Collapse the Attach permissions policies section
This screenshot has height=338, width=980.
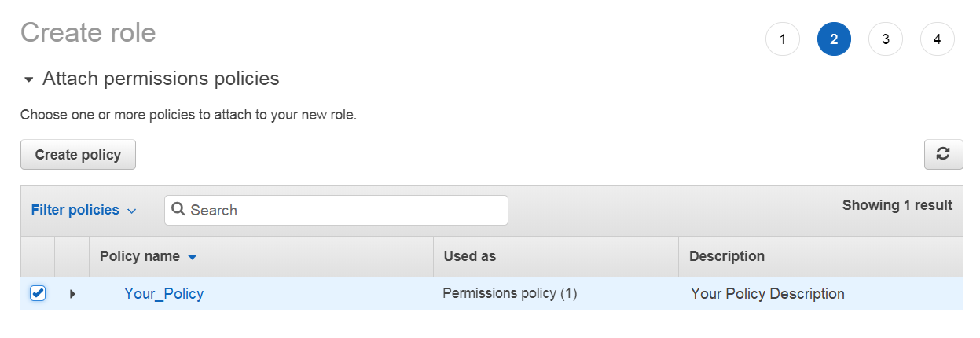29,79
